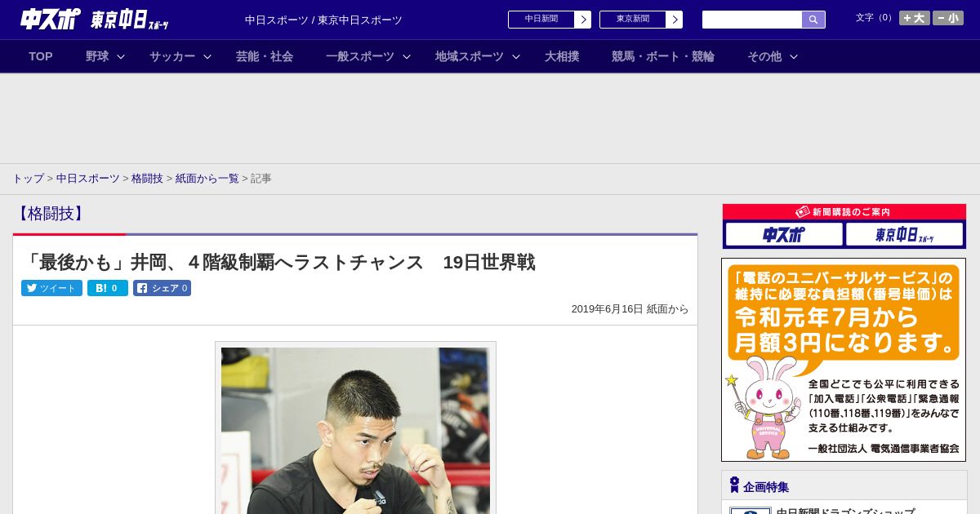Share article with Facebook シェア button

click(x=162, y=288)
